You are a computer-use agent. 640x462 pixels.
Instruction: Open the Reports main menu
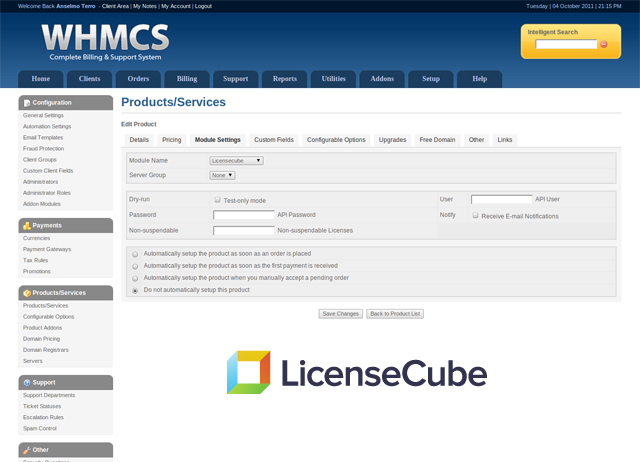point(284,79)
